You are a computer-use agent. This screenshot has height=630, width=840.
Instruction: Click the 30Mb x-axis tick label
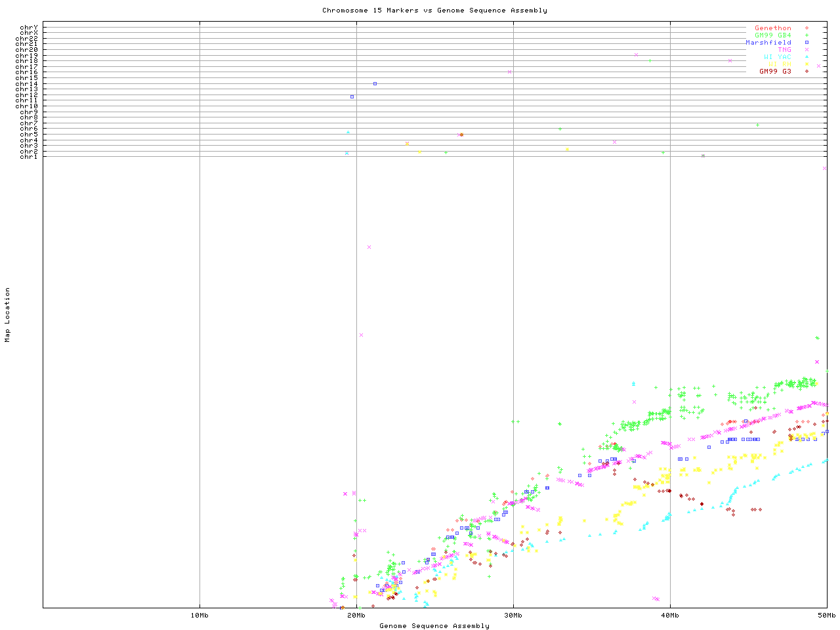513,616
